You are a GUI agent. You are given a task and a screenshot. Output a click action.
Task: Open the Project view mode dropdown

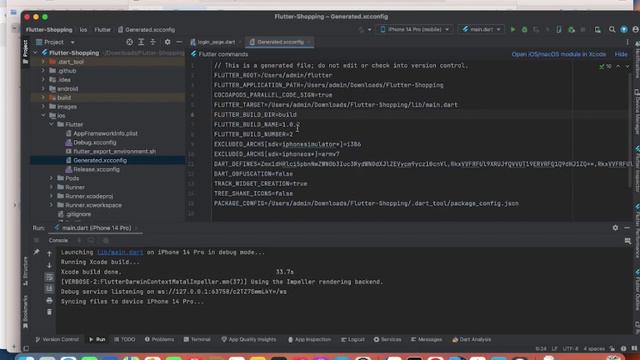(x=55, y=42)
